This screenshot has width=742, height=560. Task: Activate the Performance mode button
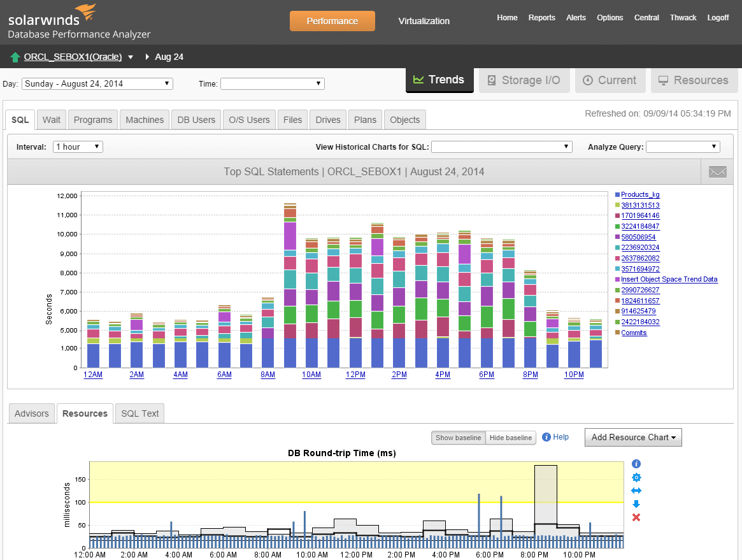332,20
